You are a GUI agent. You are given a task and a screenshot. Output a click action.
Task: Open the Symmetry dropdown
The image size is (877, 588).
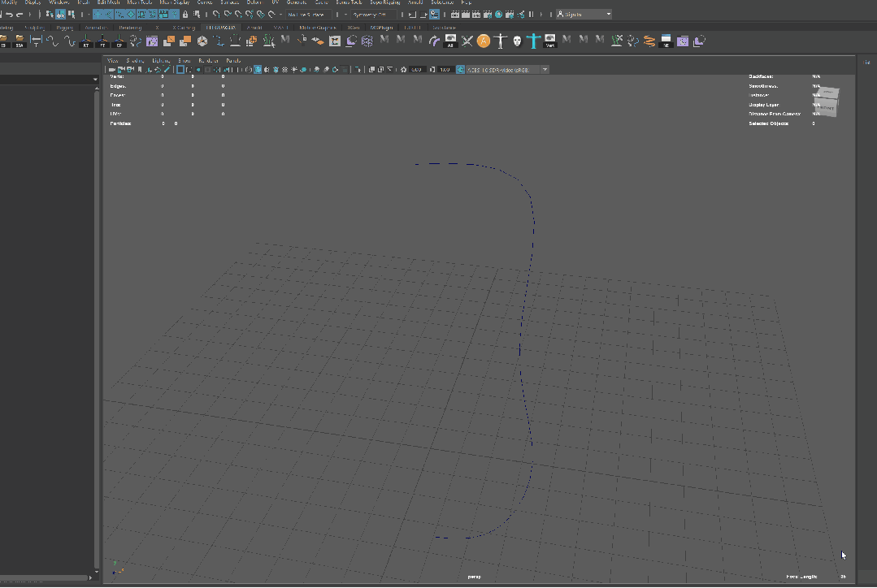[372, 15]
